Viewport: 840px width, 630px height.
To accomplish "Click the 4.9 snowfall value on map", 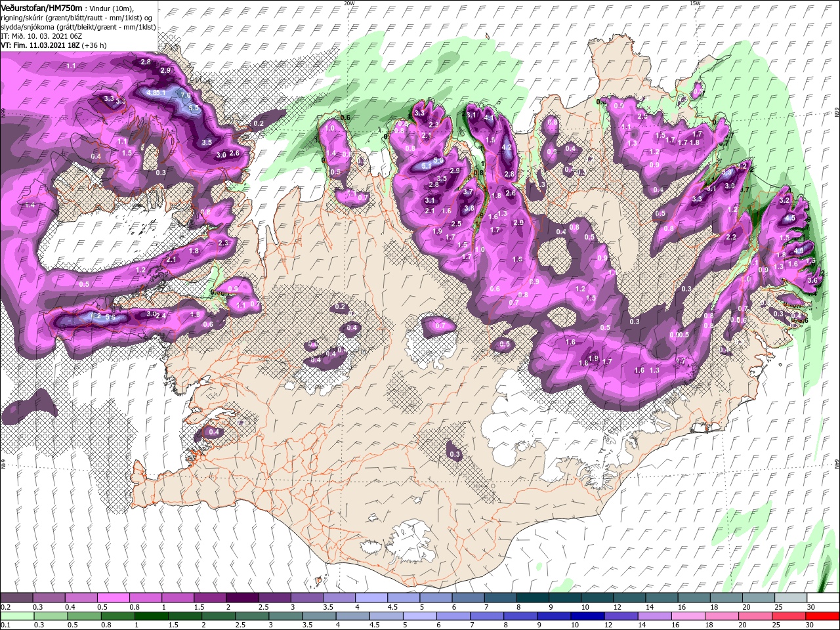I will (x=799, y=251).
